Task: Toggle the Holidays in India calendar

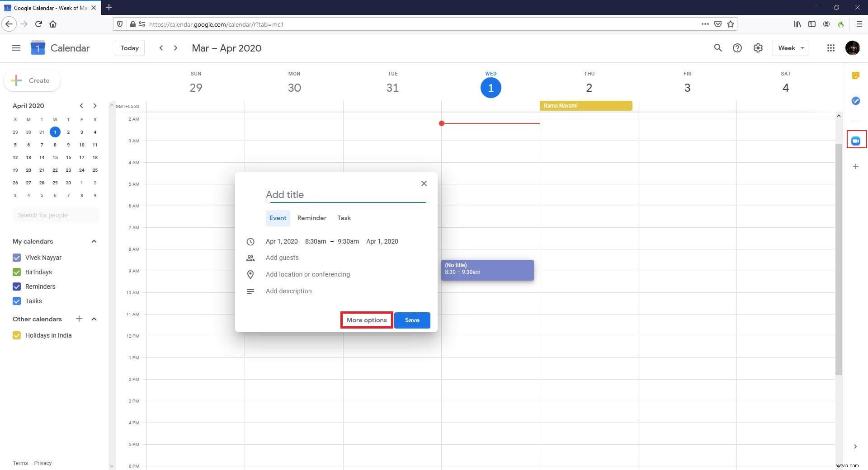Action: click(17, 335)
